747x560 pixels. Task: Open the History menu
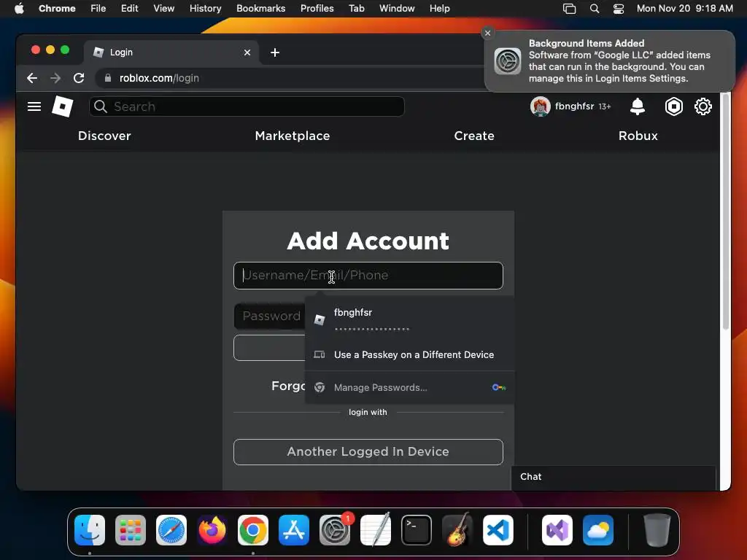point(205,9)
